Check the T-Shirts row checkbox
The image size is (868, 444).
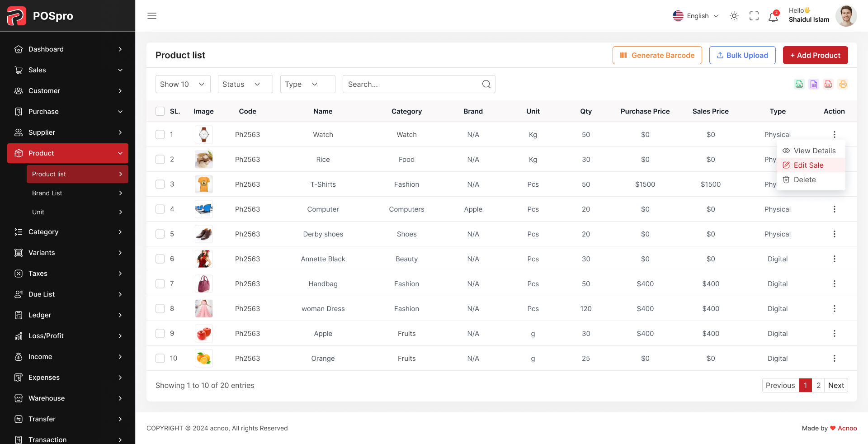click(160, 184)
